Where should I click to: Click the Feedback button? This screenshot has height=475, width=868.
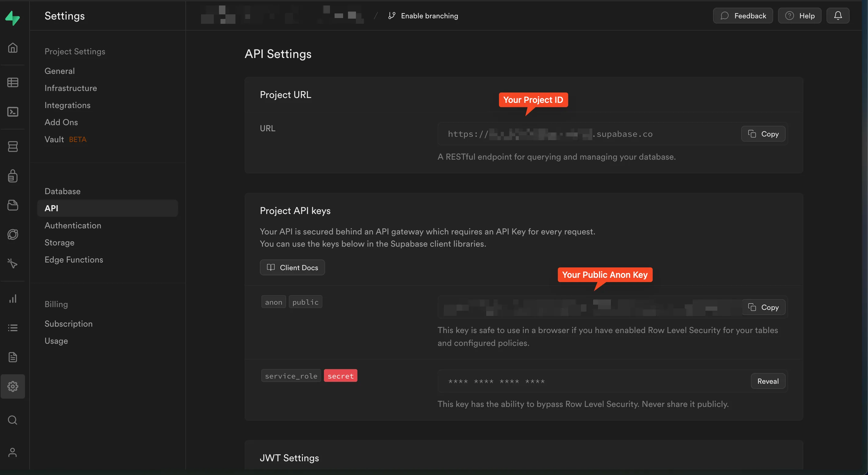pos(743,16)
